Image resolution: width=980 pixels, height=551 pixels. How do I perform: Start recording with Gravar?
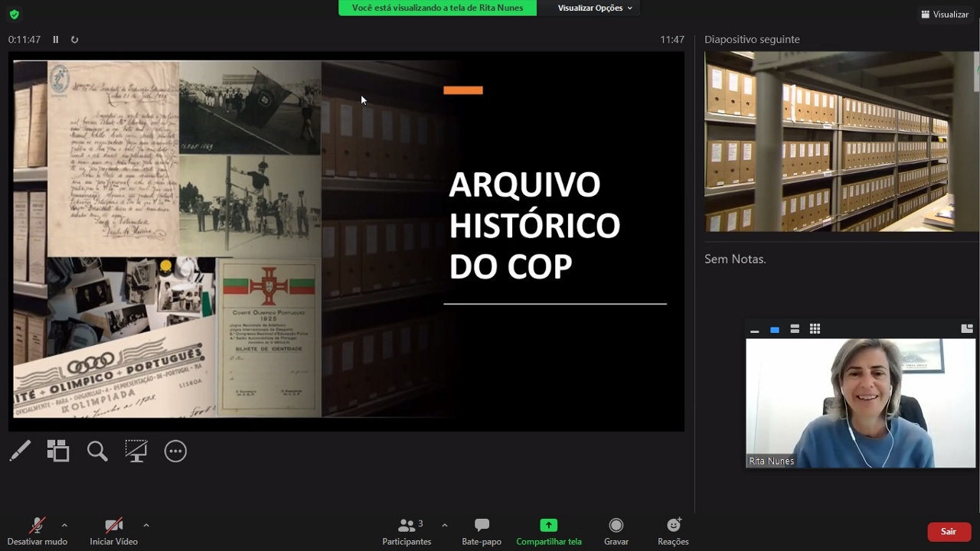(616, 531)
